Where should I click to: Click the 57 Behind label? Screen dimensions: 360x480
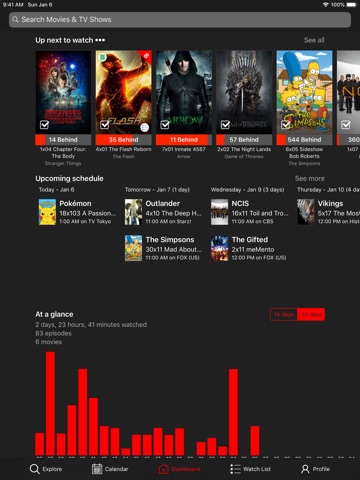coord(244,140)
